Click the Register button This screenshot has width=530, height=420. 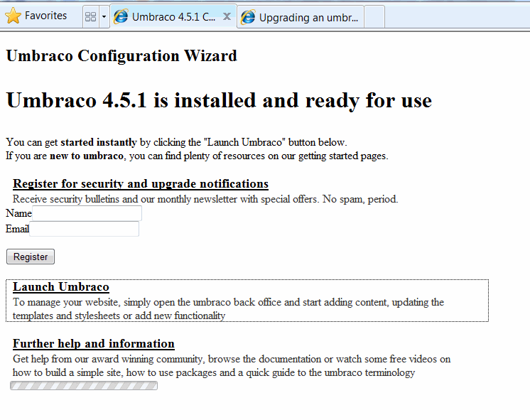coord(31,257)
